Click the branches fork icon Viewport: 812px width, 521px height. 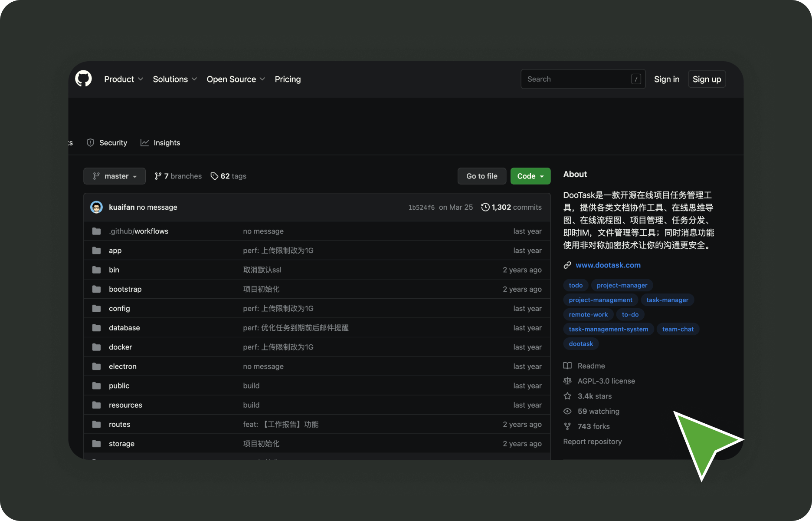coord(158,176)
